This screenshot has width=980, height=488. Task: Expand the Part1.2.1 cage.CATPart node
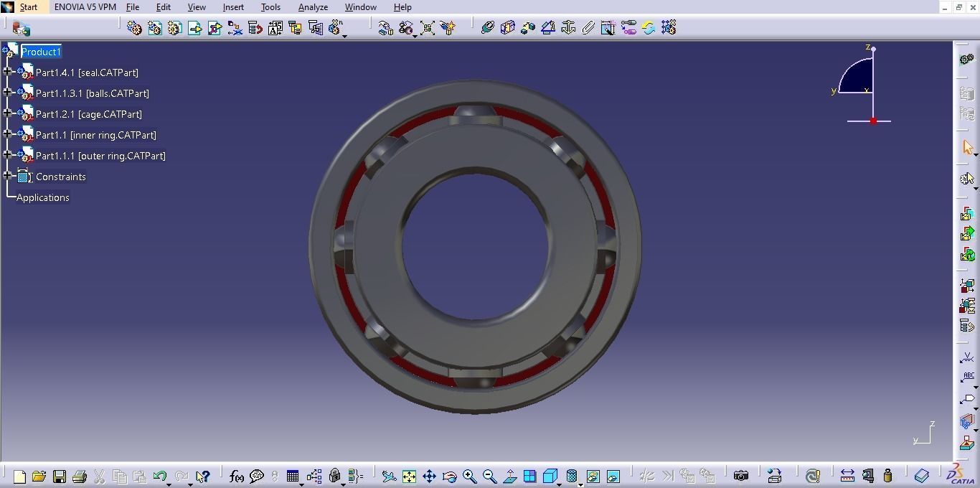(8, 113)
